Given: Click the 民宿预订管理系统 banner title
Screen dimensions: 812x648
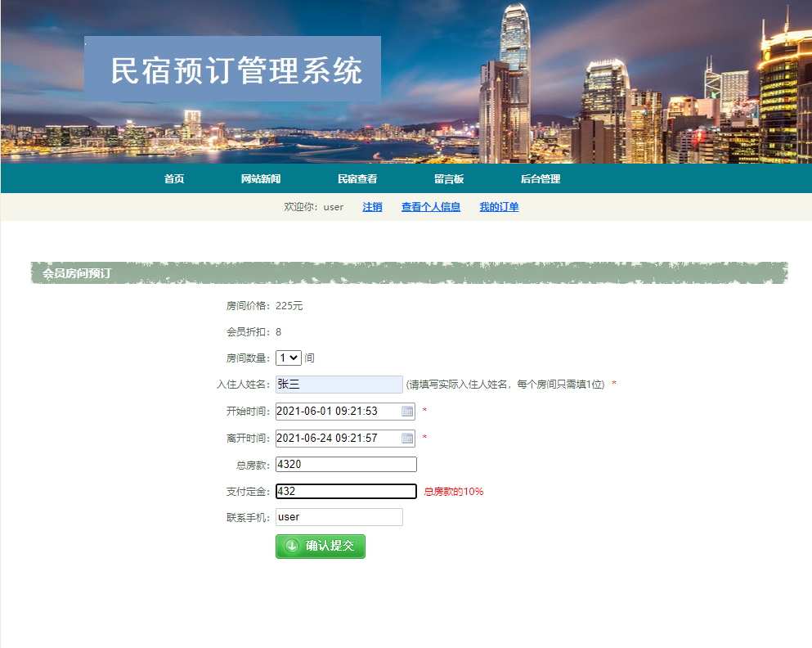Looking at the screenshot, I should click(239, 71).
